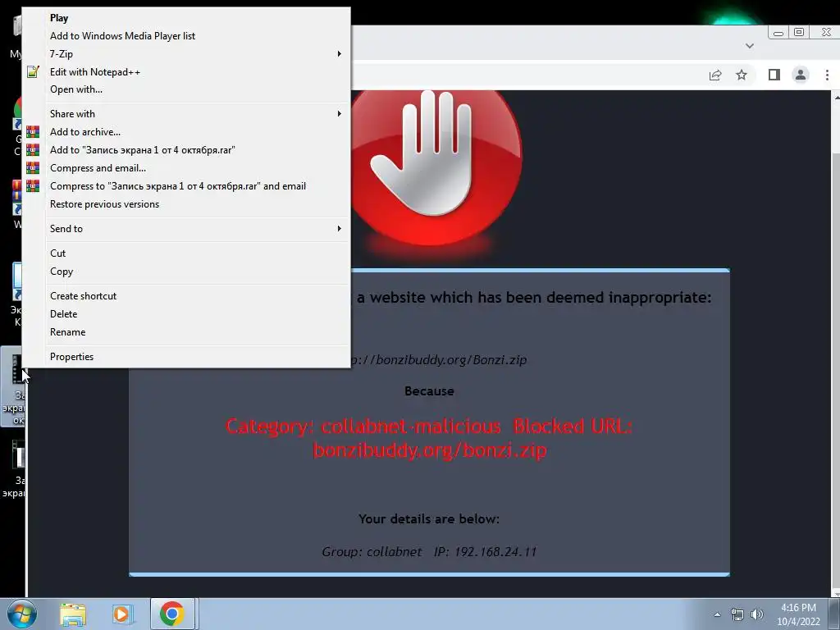Click the volume speaker tray icon
This screenshot has height=630, width=840.
756,614
